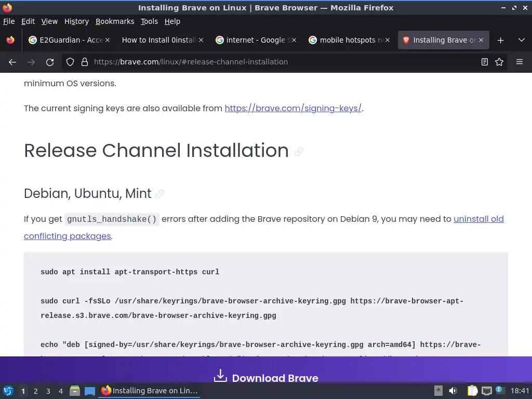Click the 'sudo curl -fsSLo' command line
This screenshot has height=399, width=532.
click(252, 308)
